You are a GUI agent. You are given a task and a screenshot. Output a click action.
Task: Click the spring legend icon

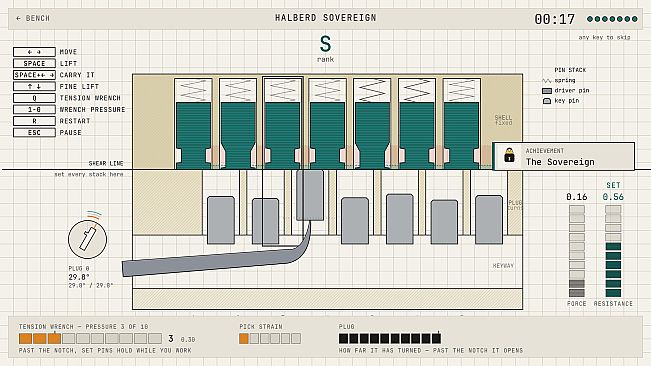point(547,81)
